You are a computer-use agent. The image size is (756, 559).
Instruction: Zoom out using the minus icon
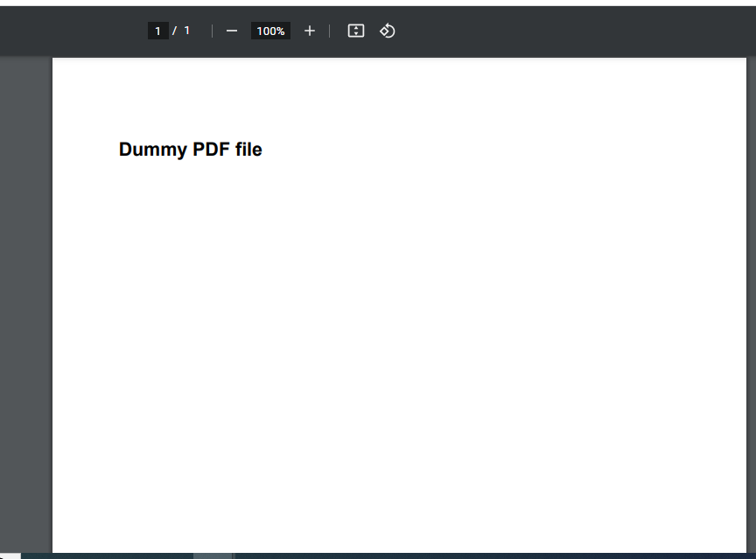coord(232,31)
